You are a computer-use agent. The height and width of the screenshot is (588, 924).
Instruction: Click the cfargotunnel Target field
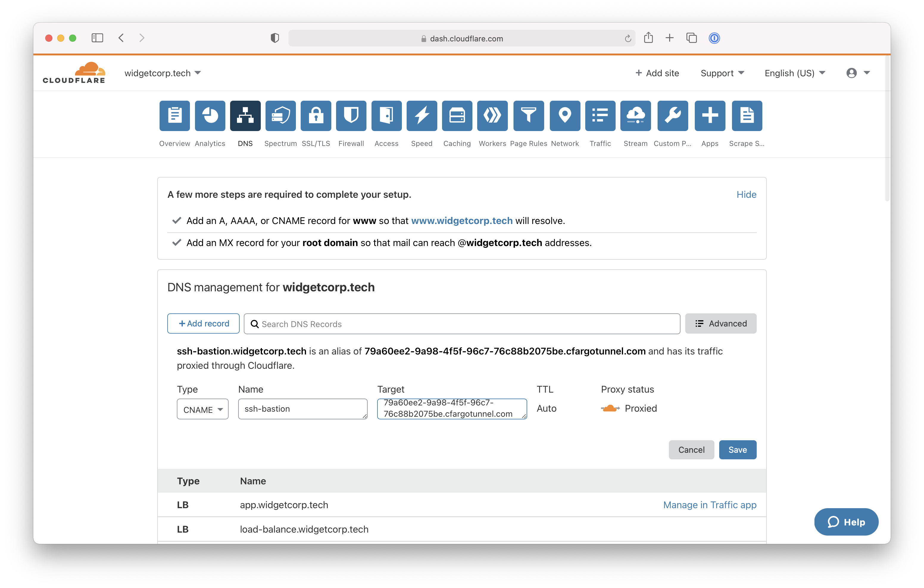click(x=452, y=409)
